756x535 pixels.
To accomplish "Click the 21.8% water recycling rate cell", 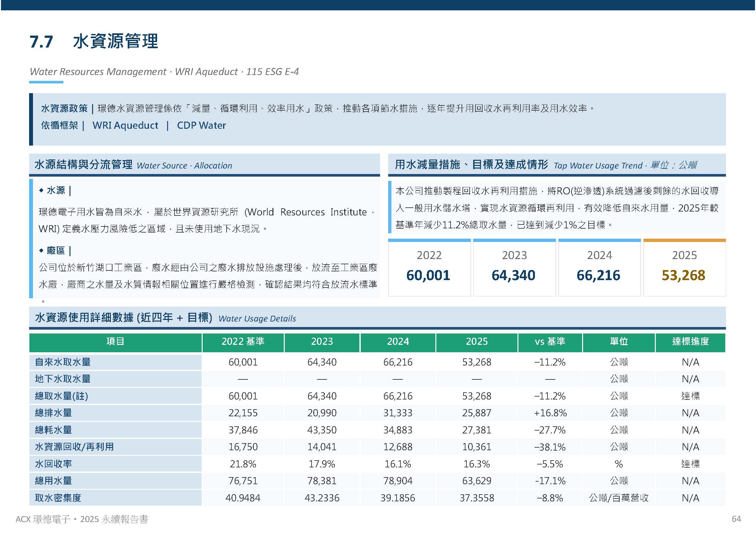I will coord(243,464).
